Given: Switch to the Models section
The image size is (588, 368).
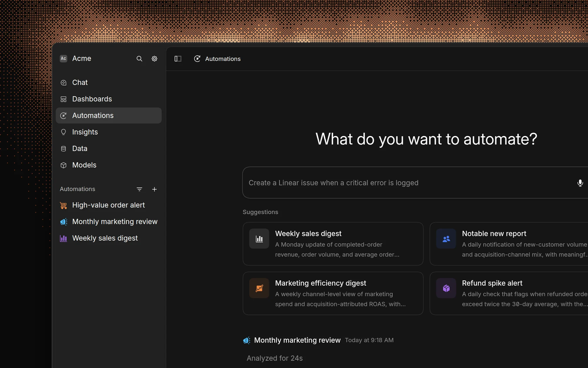Looking at the screenshot, I should tap(108, 165).
